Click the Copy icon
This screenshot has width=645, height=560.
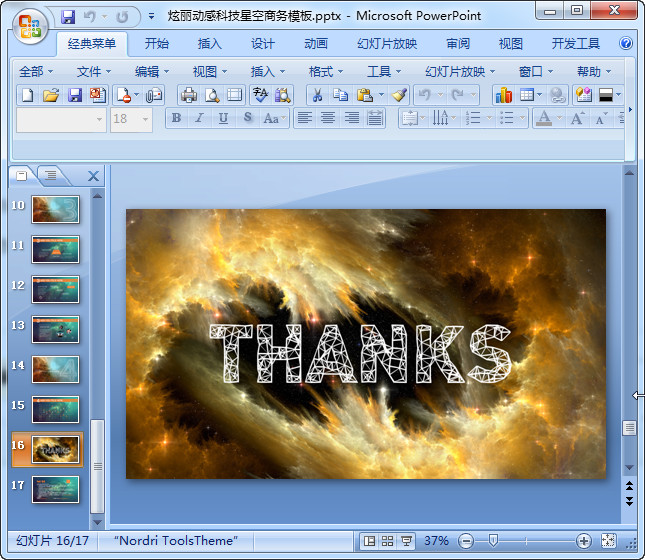341,95
